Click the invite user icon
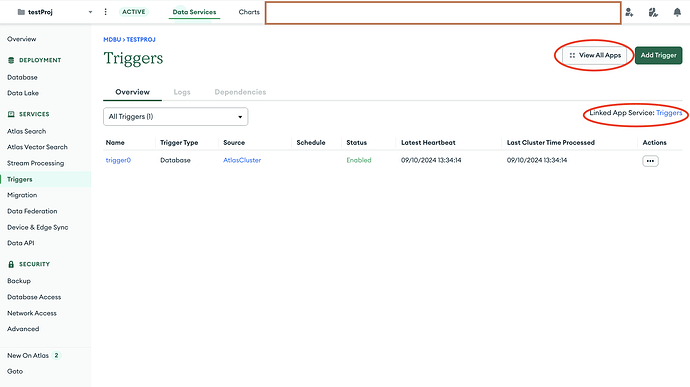 coord(629,12)
